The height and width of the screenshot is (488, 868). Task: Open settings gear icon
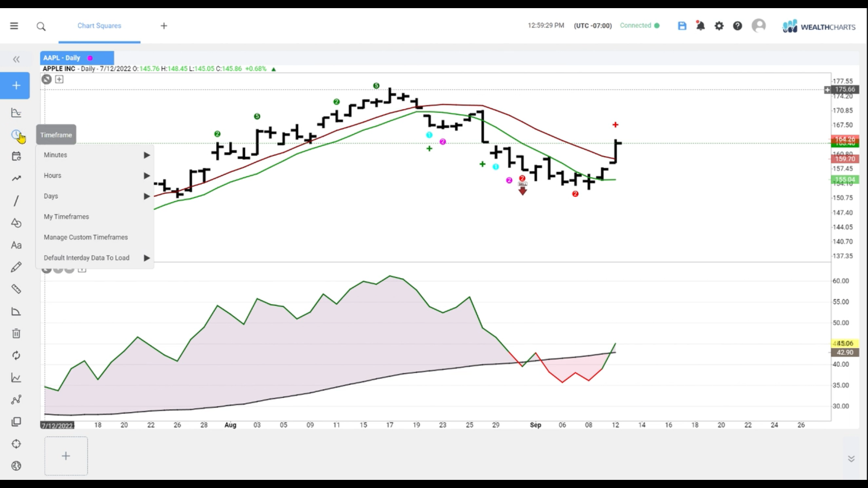pos(719,26)
